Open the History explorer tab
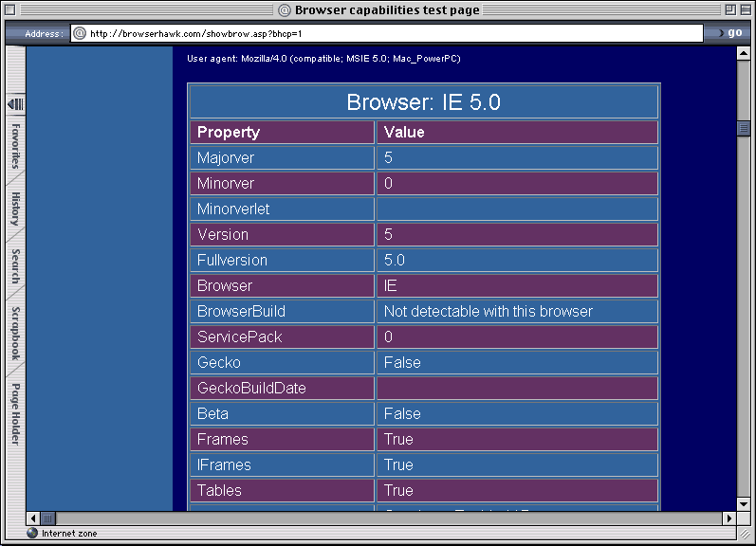The image size is (756, 546). point(16,209)
